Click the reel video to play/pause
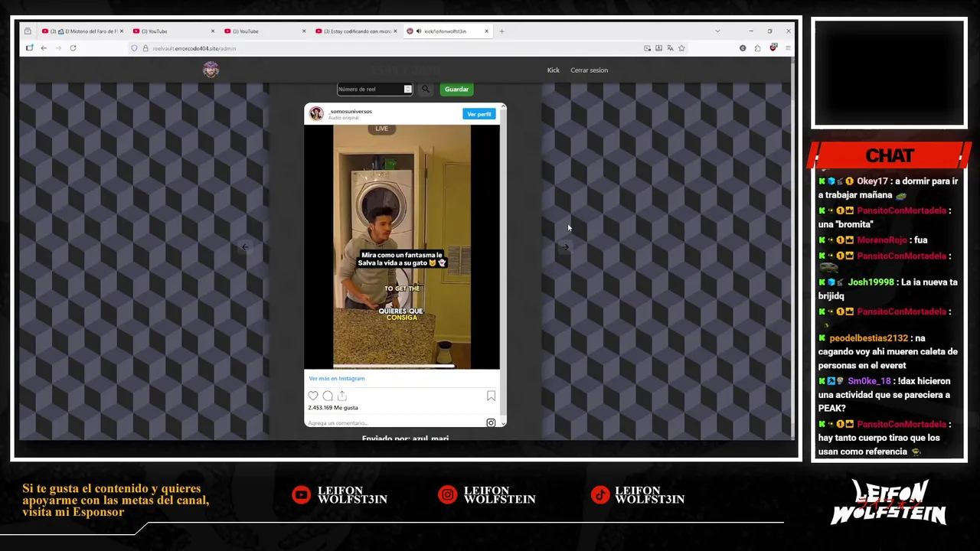The width and height of the screenshot is (980, 551). [401, 246]
